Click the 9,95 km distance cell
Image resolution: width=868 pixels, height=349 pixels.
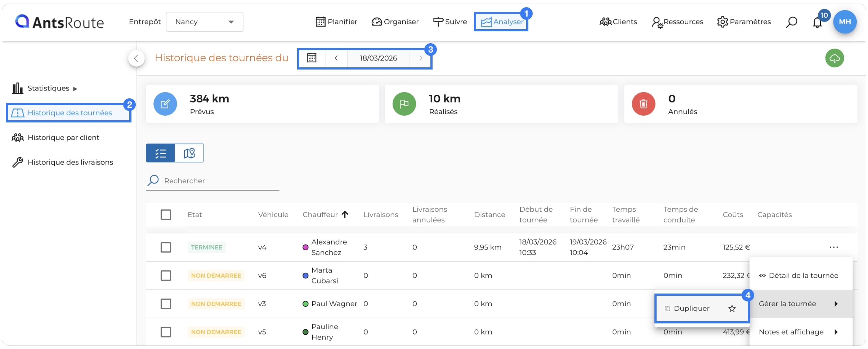point(488,247)
